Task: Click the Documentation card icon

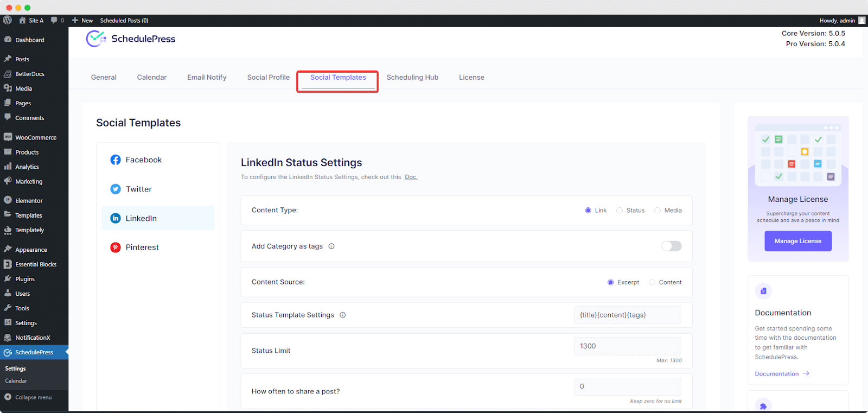Action: click(x=763, y=291)
